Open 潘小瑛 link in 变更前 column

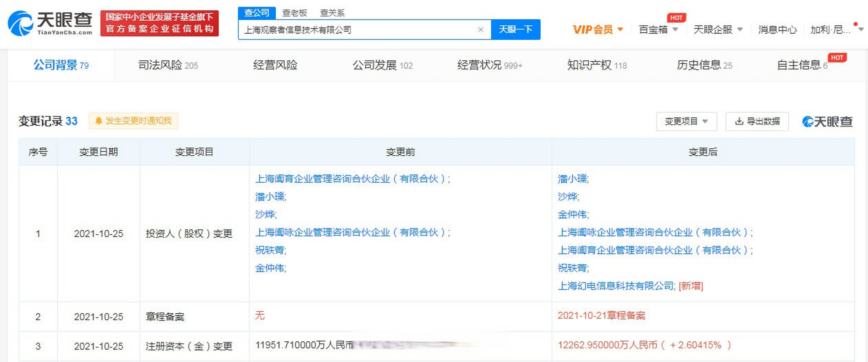click(270, 197)
